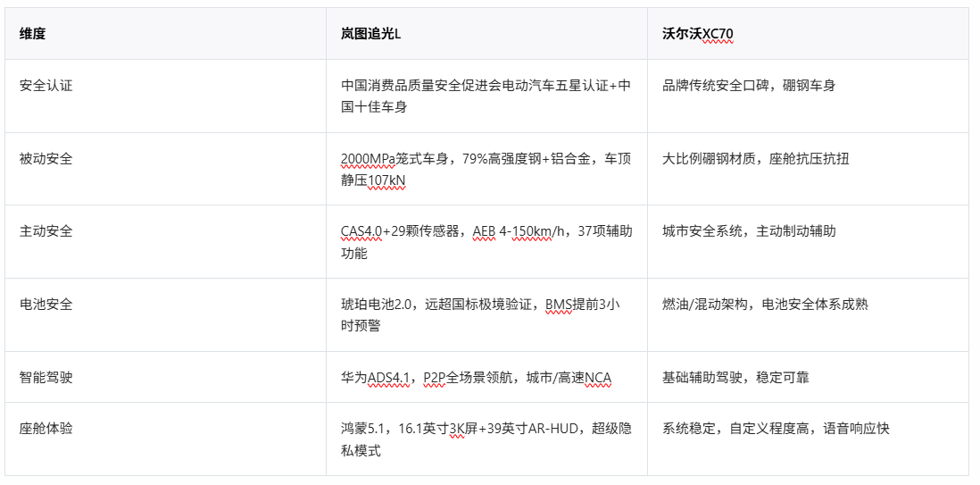The height and width of the screenshot is (485, 980).
Task: Click the 电池安全 row label
Action: 46,305
